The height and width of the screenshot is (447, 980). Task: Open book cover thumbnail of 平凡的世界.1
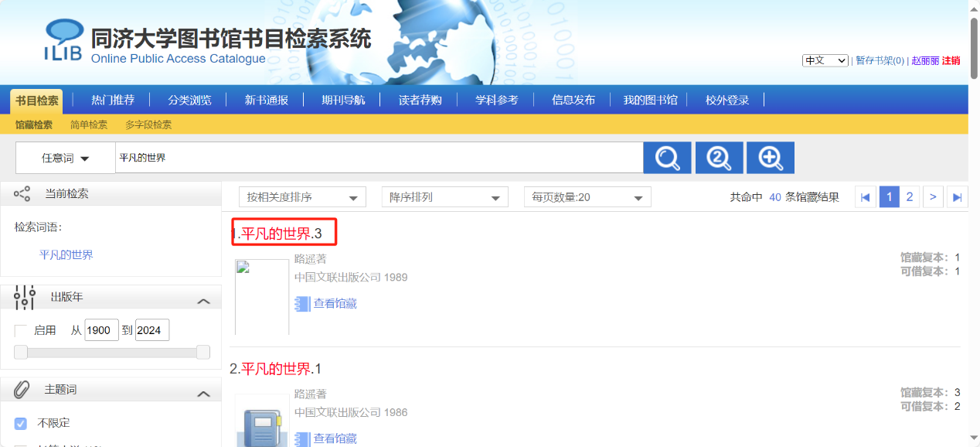[262, 421]
